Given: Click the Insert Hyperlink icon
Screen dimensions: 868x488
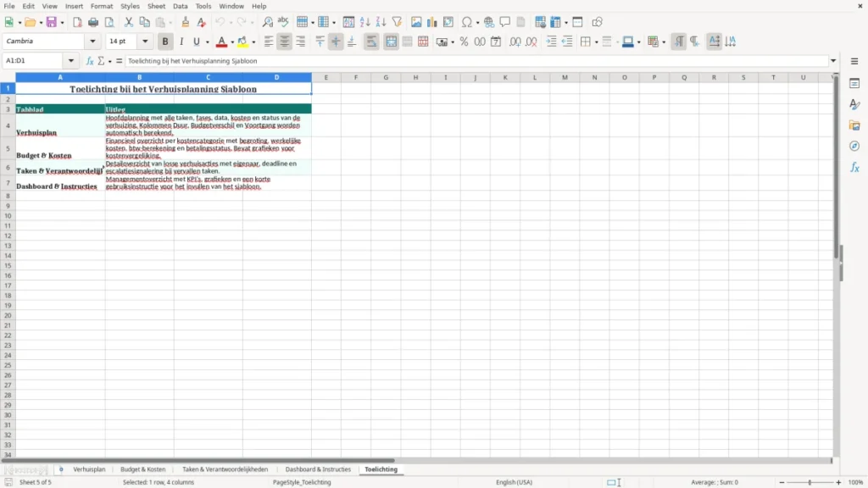Looking at the screenshot, I should coord(489,22).
